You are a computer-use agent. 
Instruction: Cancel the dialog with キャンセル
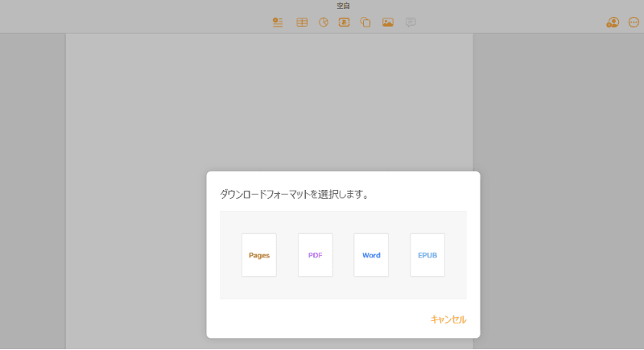[x=448, y=319]
